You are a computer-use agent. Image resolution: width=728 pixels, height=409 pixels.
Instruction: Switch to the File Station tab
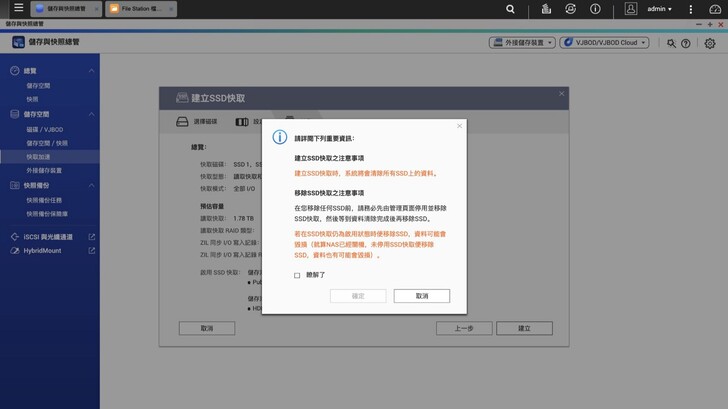pyautogui.click(x=140, y=9)
